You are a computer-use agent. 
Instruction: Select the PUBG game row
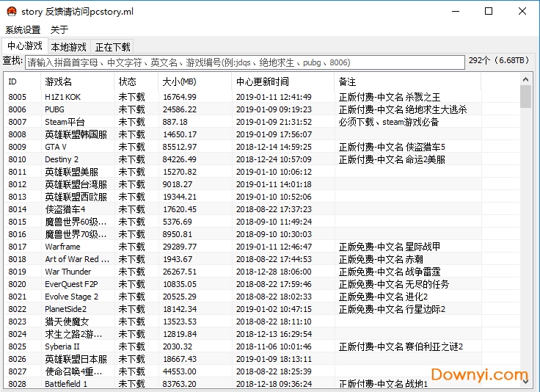tap(55, 109)
